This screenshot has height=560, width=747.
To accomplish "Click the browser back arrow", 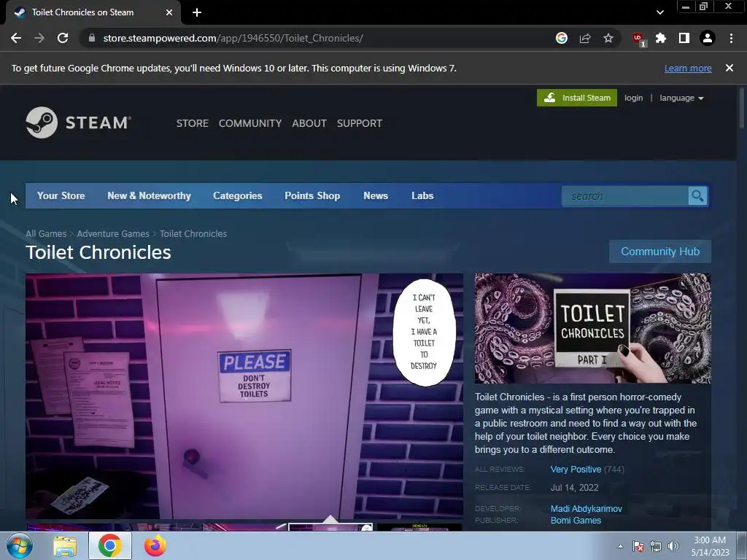I will click(16, 38).
